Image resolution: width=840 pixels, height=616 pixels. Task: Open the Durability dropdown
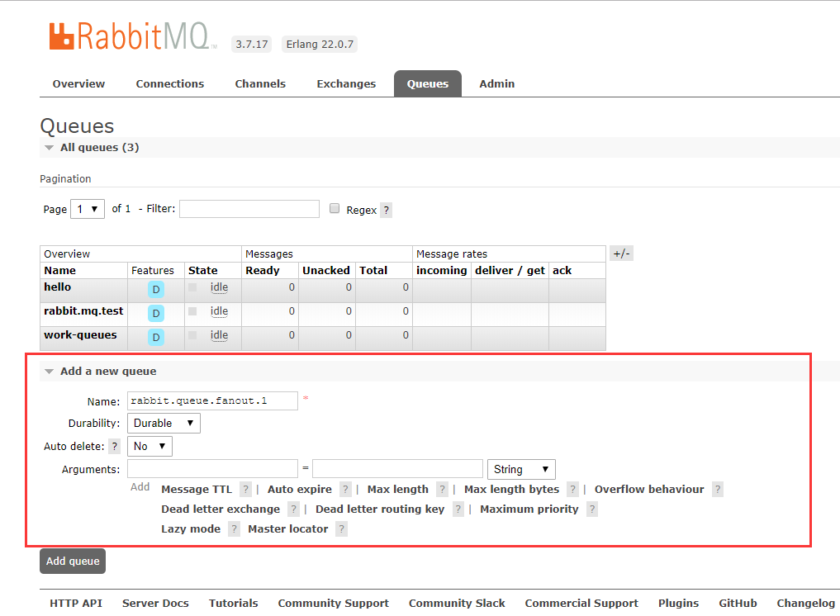click(163, 423)
